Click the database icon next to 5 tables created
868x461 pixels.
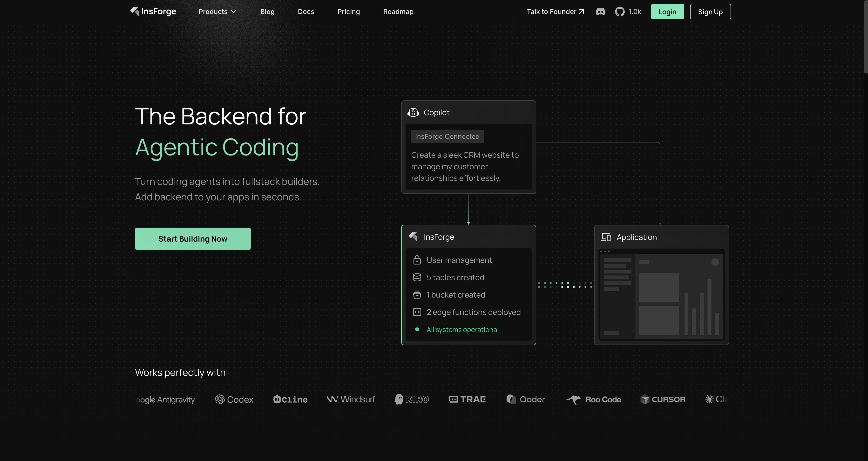pyautogui.click(x=417, y=277)
